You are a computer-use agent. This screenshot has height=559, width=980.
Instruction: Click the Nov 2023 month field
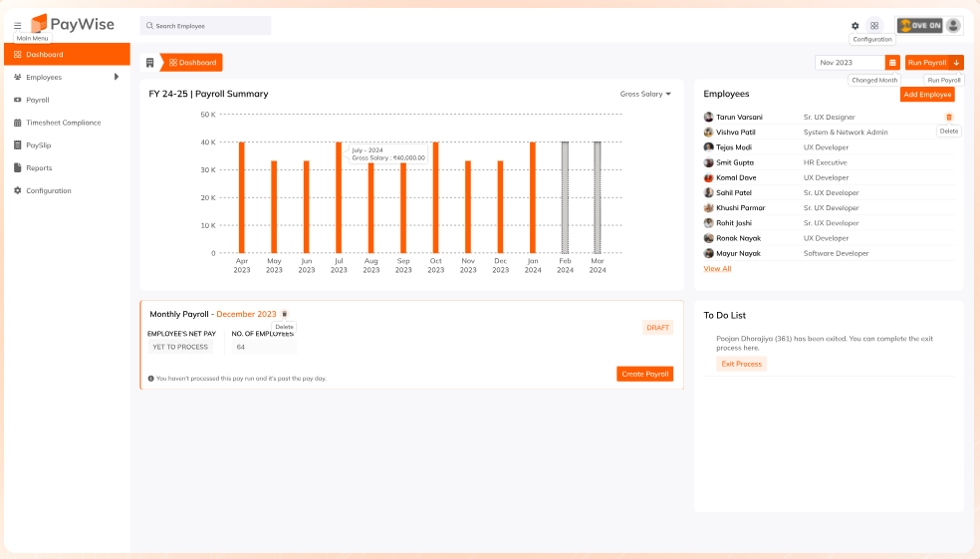pos(850,63)
